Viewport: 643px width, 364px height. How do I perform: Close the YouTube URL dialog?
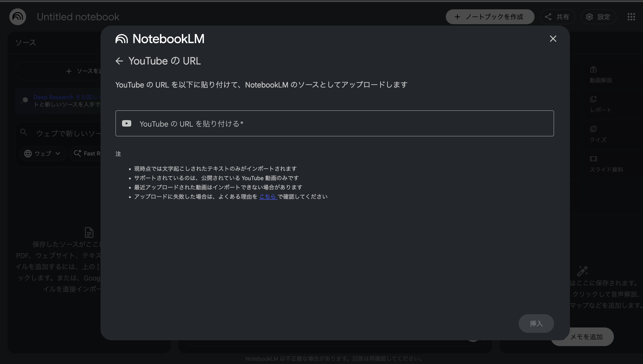point(553,38)
